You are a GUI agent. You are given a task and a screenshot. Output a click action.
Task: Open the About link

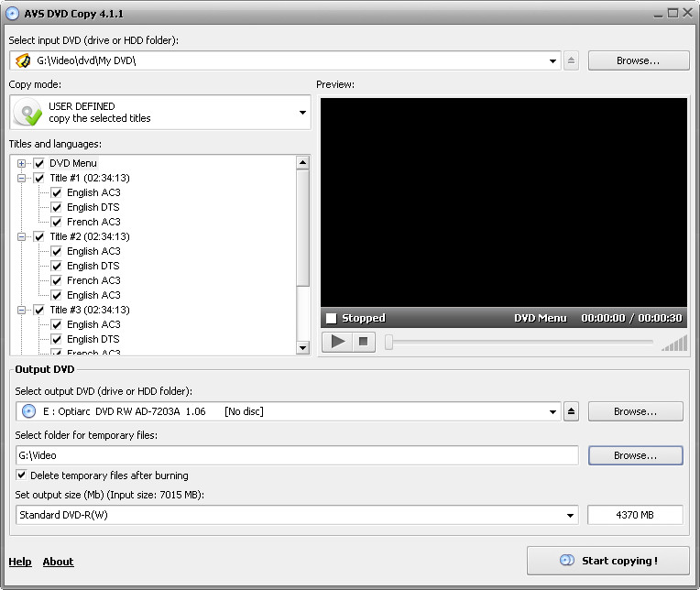(58, 562)
